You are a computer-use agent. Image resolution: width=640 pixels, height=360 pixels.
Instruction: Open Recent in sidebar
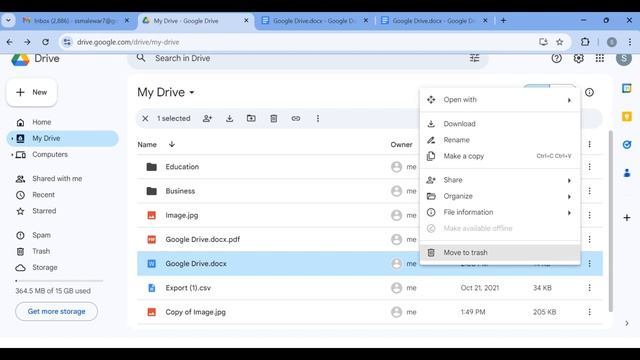click(43, 195)
